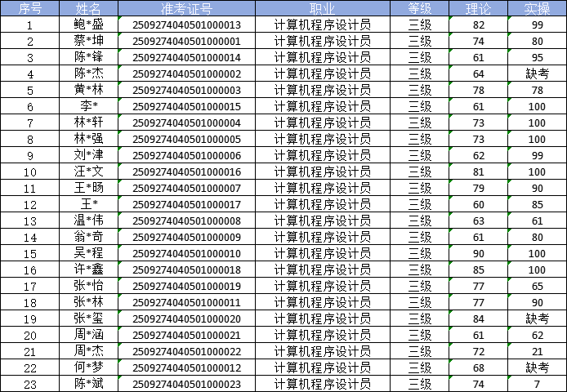Select exam number ending in 000014
This screenshot has width=567, height=392.
point(186,57)
